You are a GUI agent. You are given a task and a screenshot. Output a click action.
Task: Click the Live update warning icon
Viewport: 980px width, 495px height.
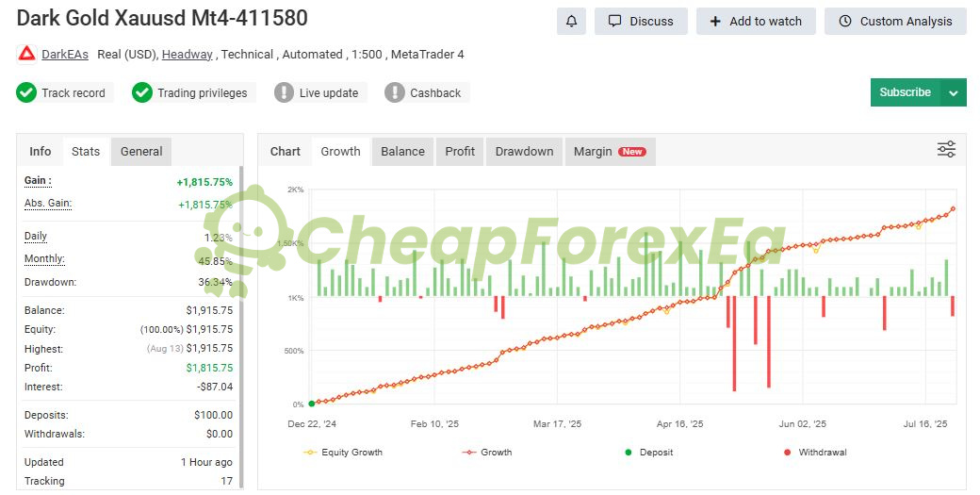coord(284,92)
